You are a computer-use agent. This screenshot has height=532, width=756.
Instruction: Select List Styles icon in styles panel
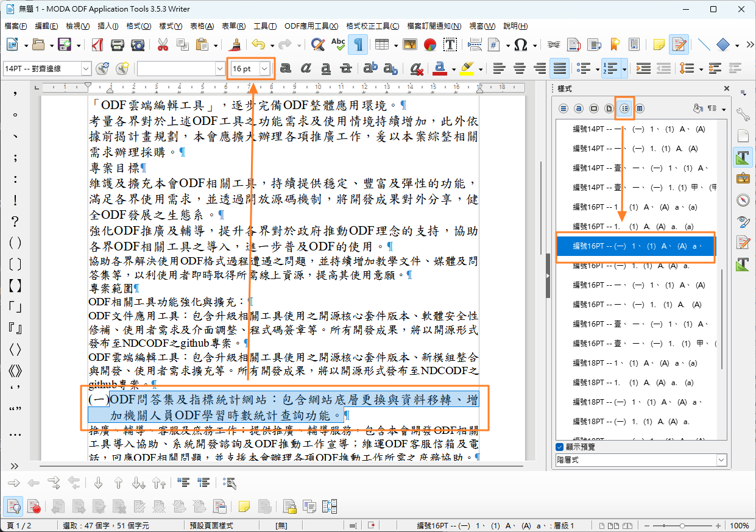(624, 108)
